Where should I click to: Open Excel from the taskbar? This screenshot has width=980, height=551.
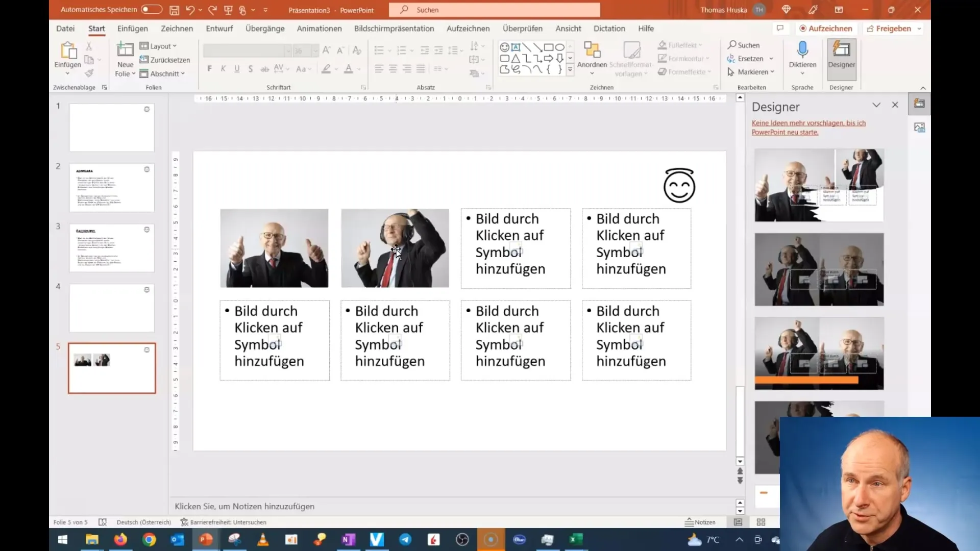click(576, 539)
